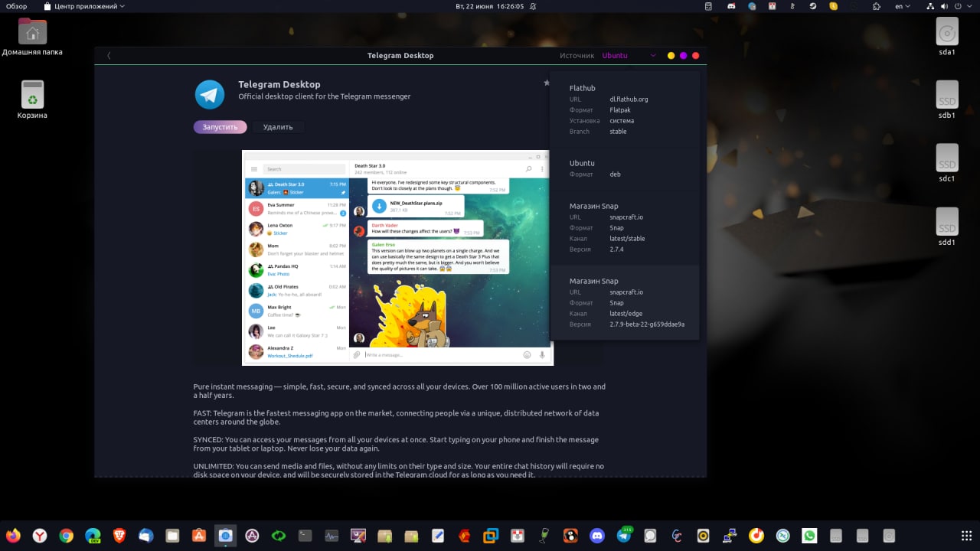The image size is (980, 551).
Task: Launch Telegram with the Запустить button
Action: 220,127
